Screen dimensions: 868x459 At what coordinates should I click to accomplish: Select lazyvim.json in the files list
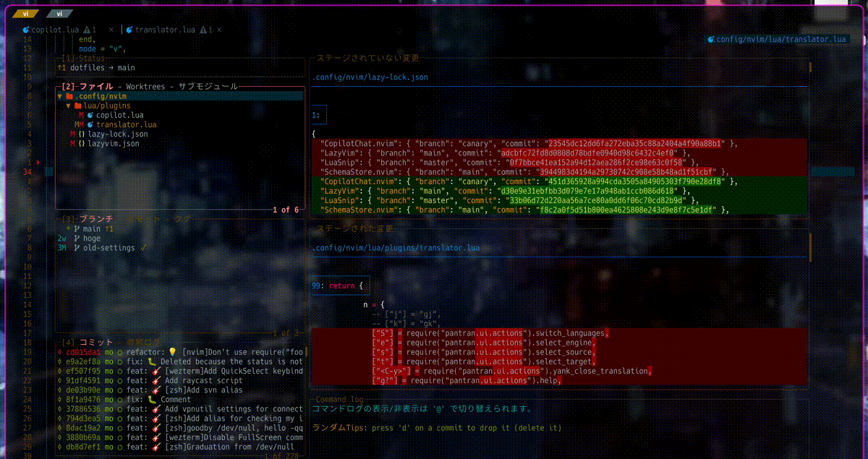point(114,144)
